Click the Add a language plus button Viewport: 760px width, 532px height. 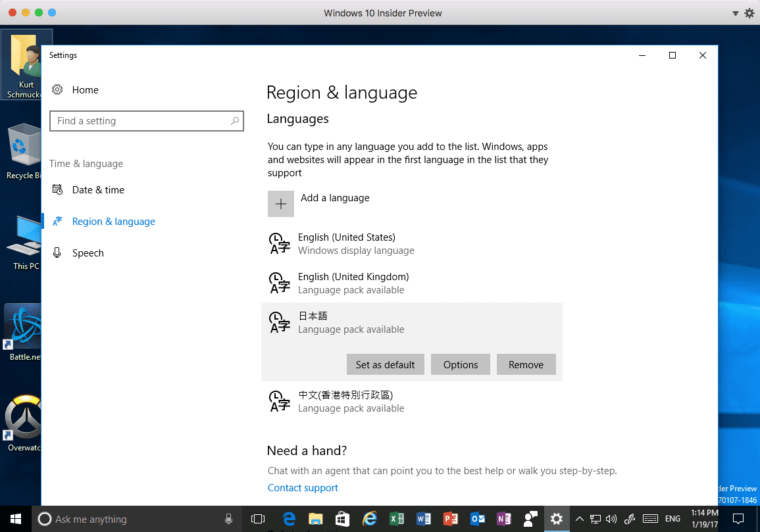(280, 203)
